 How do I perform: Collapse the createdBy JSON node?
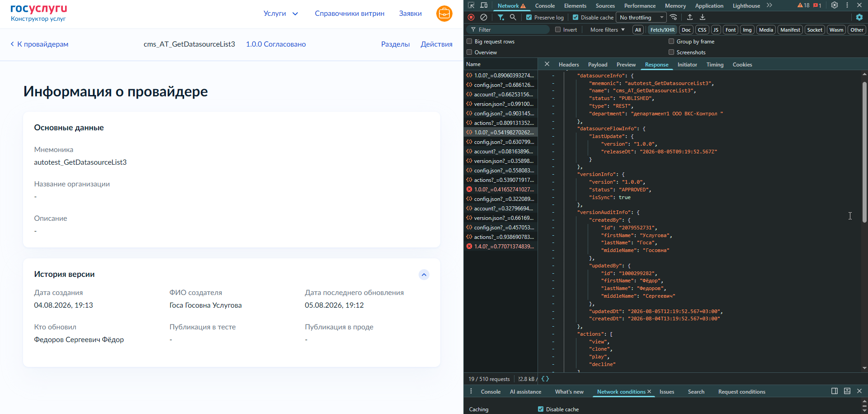point(553,220)
